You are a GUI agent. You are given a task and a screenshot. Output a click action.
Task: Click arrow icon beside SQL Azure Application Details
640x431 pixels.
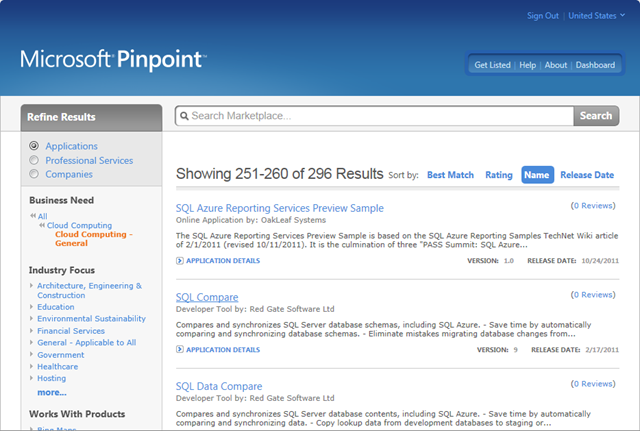tap(180, 261)
